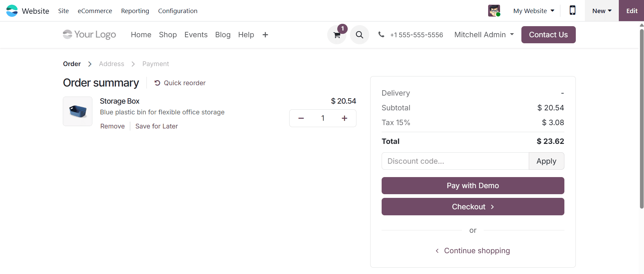The height and width of the screenshot is (274, 644).
Task: Click the Contact Us button
Action: pos(548,35)
